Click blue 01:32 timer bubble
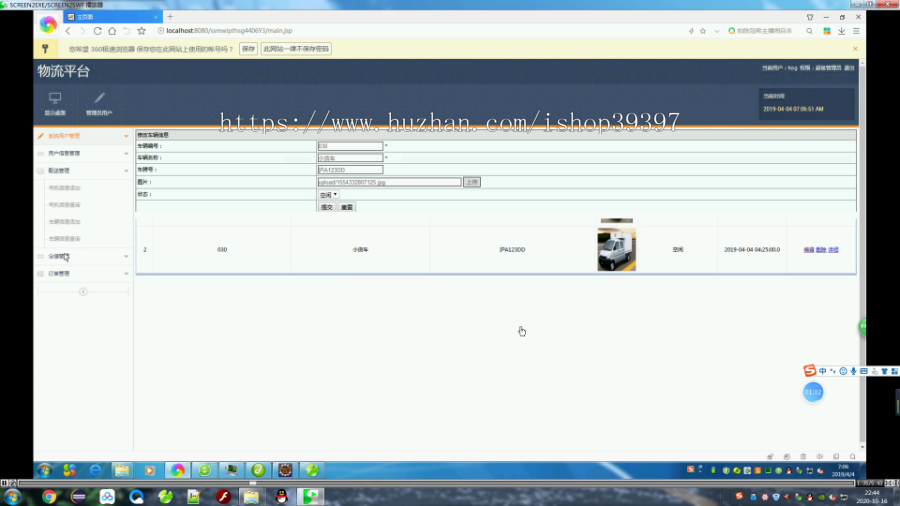The height and width of the screenshot is (506, 900). tap(813, 392)
